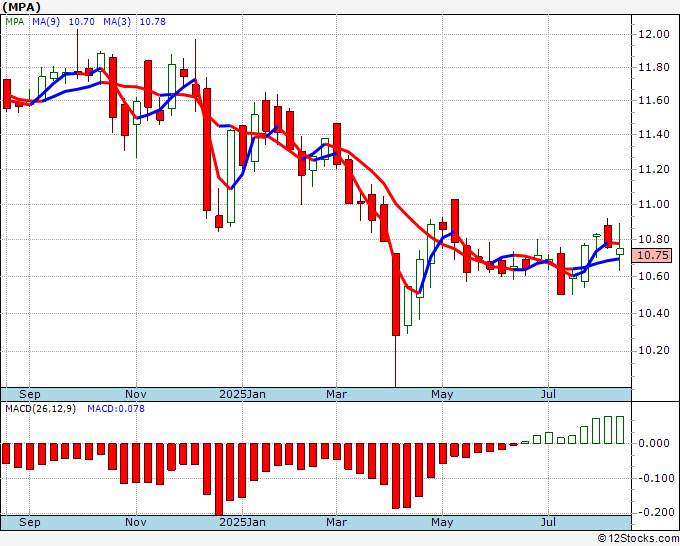The image size is (680, 546).
Task: Click the tall green candlestick just before 2025Jan
Action: click(231, 176)
